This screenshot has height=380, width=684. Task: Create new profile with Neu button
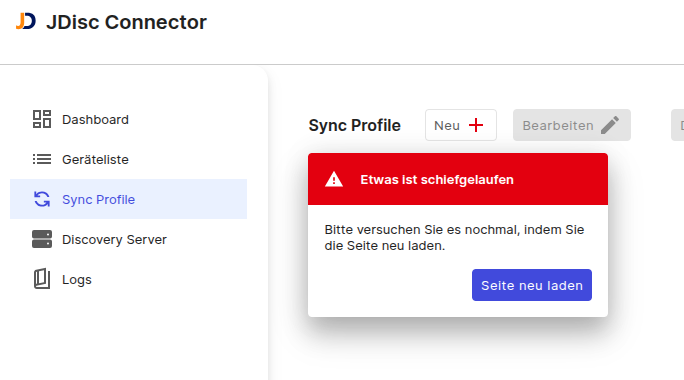click(x=461, y=125)
